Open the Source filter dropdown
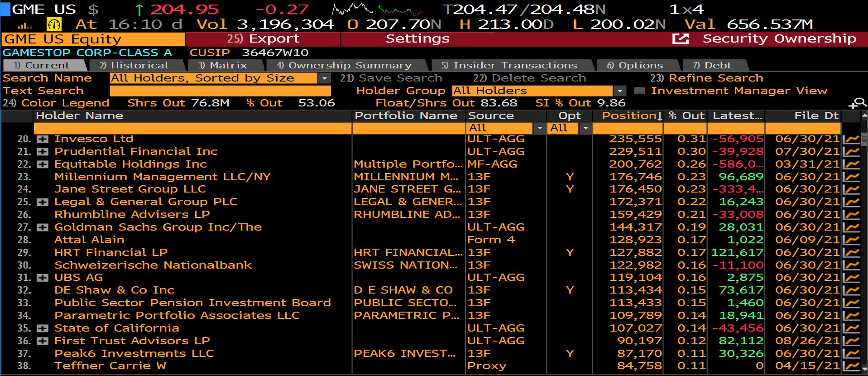The height and width of the screenshot is (376, 868). coord(539,129)
